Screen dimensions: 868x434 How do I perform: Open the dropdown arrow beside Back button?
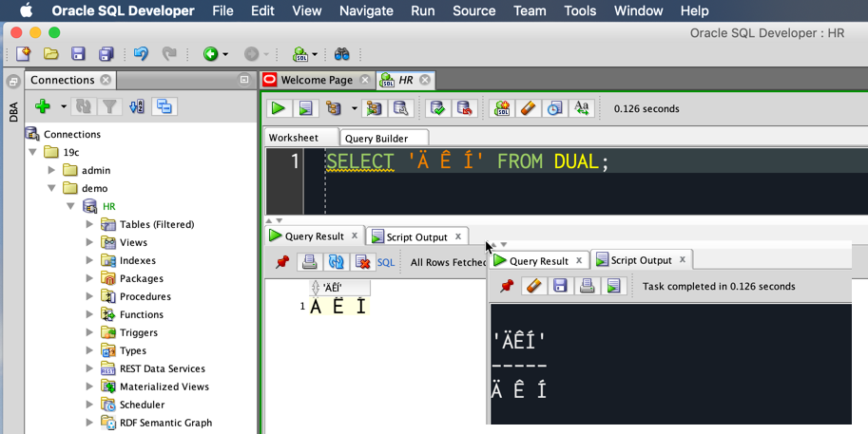(225, 54)
